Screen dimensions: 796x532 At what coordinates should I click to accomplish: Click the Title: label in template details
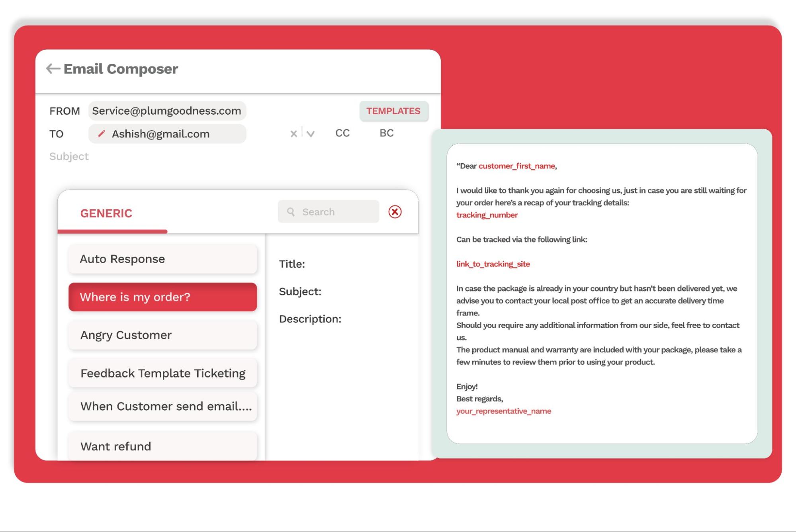tap(292, 264)
